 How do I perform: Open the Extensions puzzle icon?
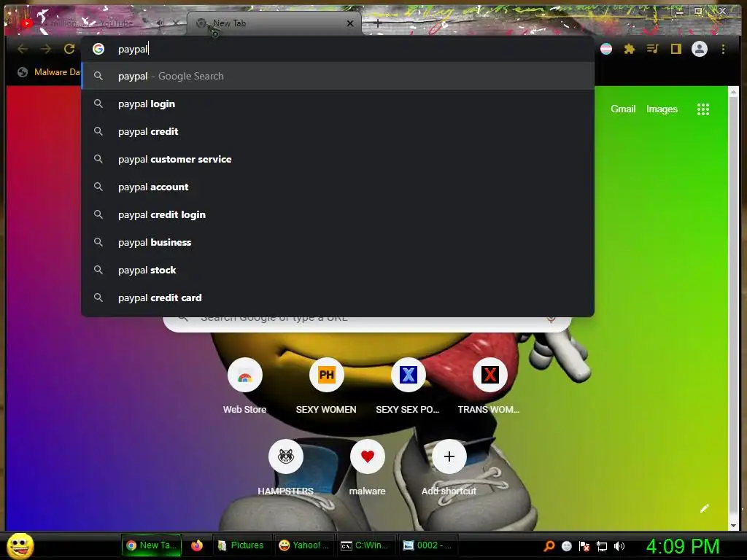[x=630, y=49]
